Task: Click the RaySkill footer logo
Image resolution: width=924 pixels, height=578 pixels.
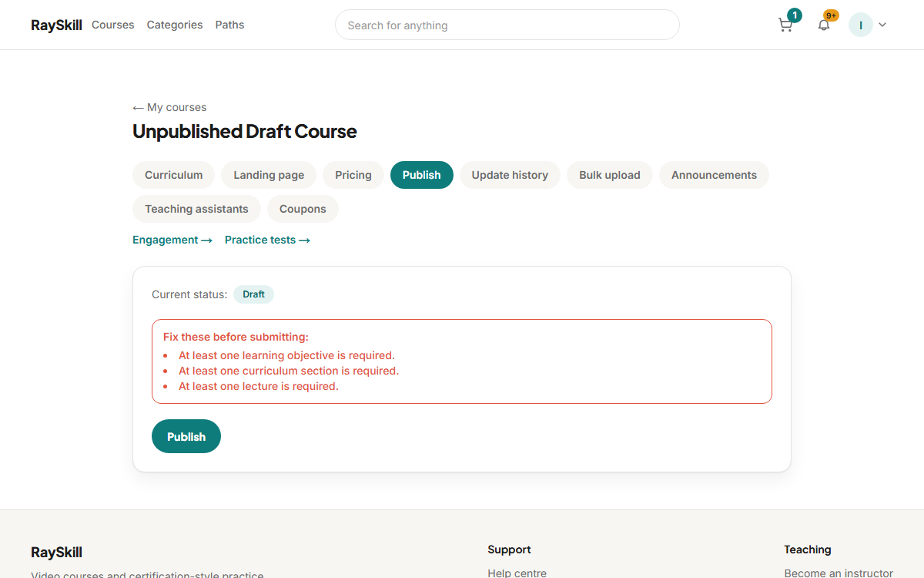Action: [x=56, y=553]
